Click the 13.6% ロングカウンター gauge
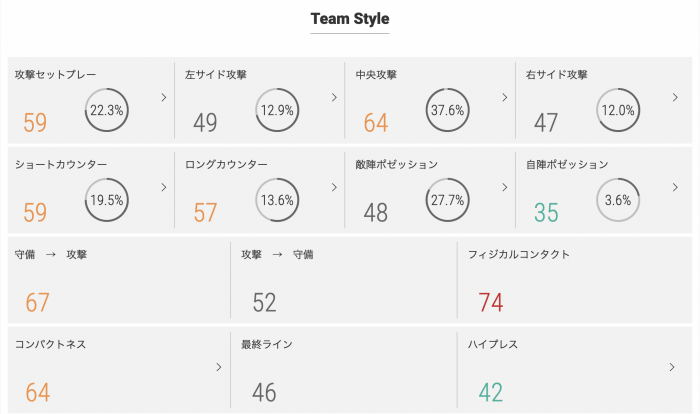 click(276, 200)
